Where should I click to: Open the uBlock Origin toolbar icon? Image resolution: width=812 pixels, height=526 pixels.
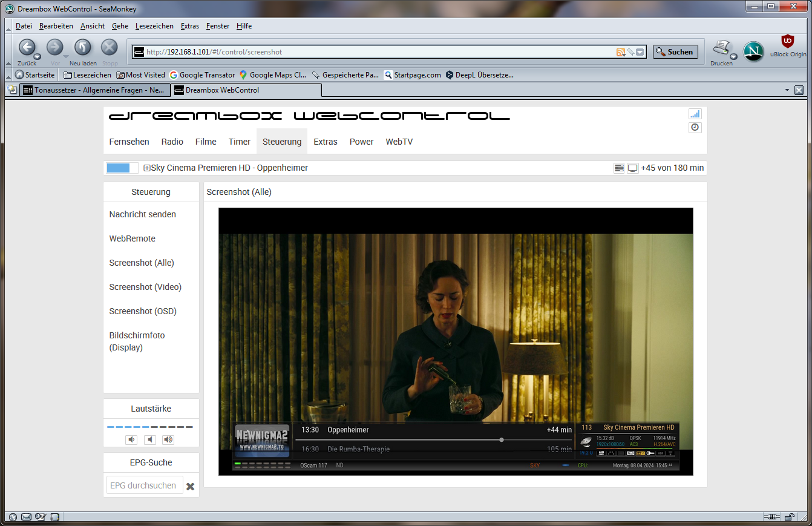pyautogui.click(x=787, y=42)
